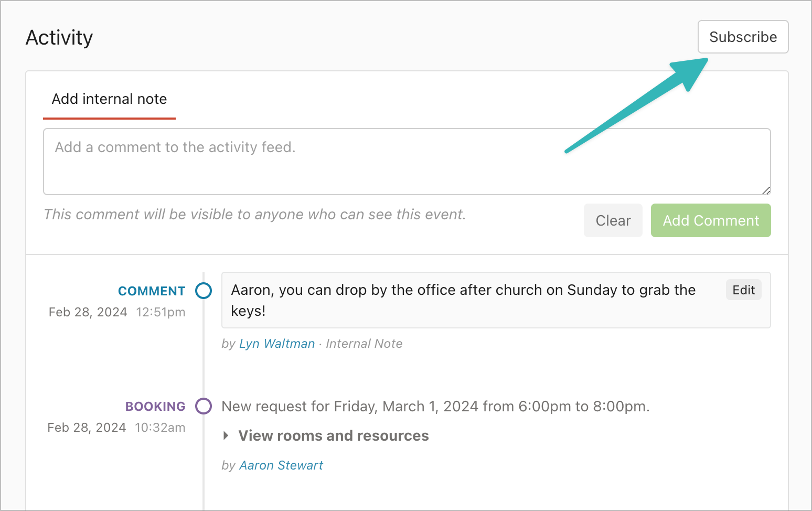Image resolution: width=812 pixels, height=511 pixels.
Task: Click the Clear button
Action: coord(613,220)
